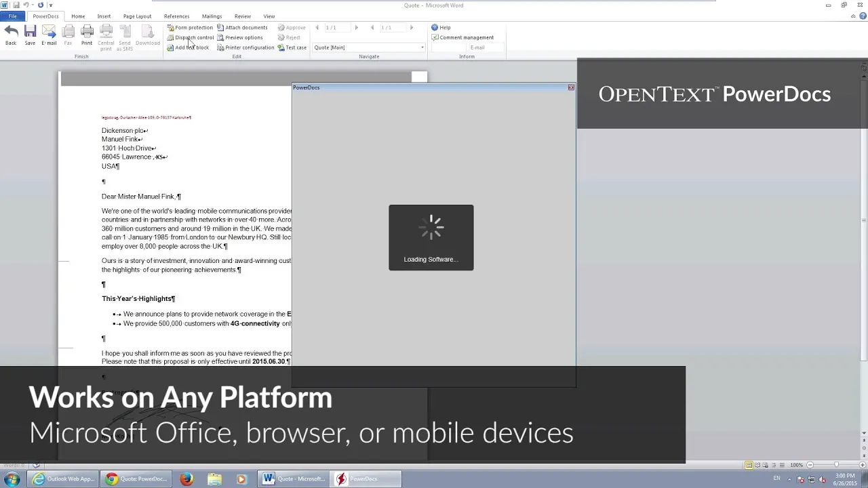Open media player from taskbar
This screenshot has width=868, height=488.
[241, 479]
